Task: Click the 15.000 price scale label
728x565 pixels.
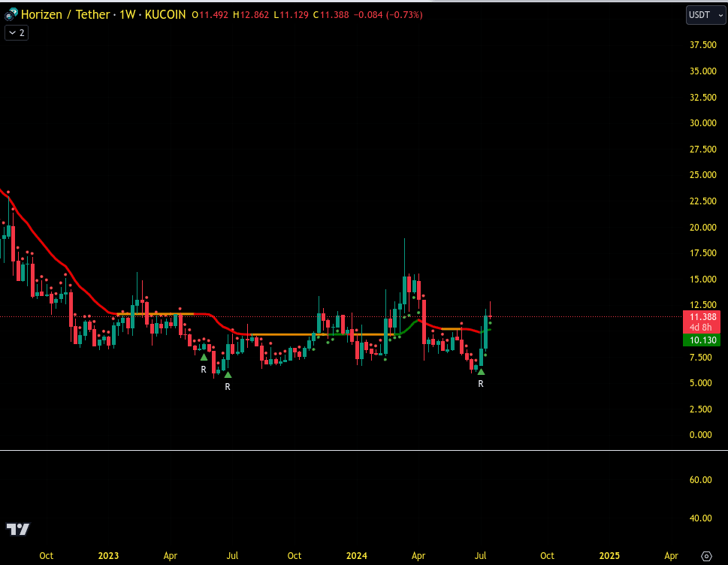Action: point(703,279)
